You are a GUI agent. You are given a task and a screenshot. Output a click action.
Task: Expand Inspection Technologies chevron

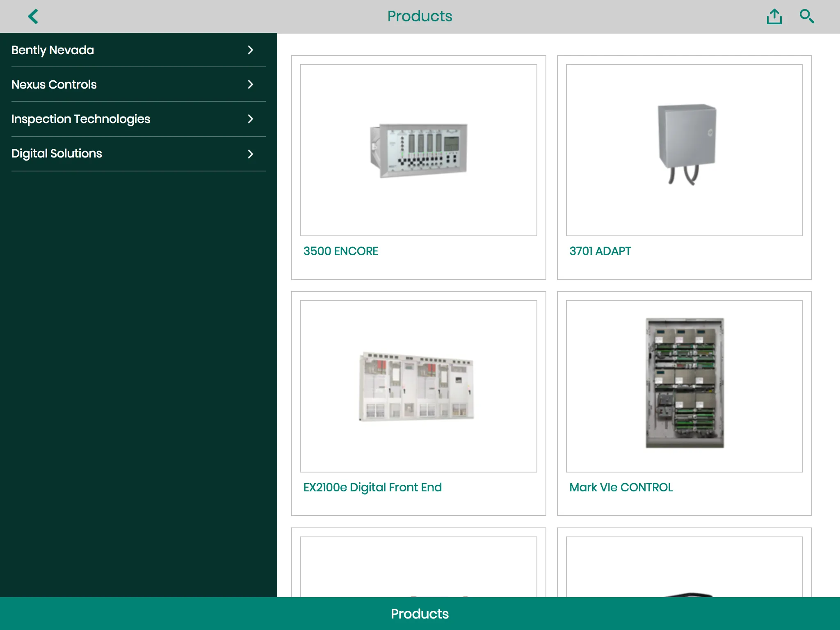[x=251, y=119]
